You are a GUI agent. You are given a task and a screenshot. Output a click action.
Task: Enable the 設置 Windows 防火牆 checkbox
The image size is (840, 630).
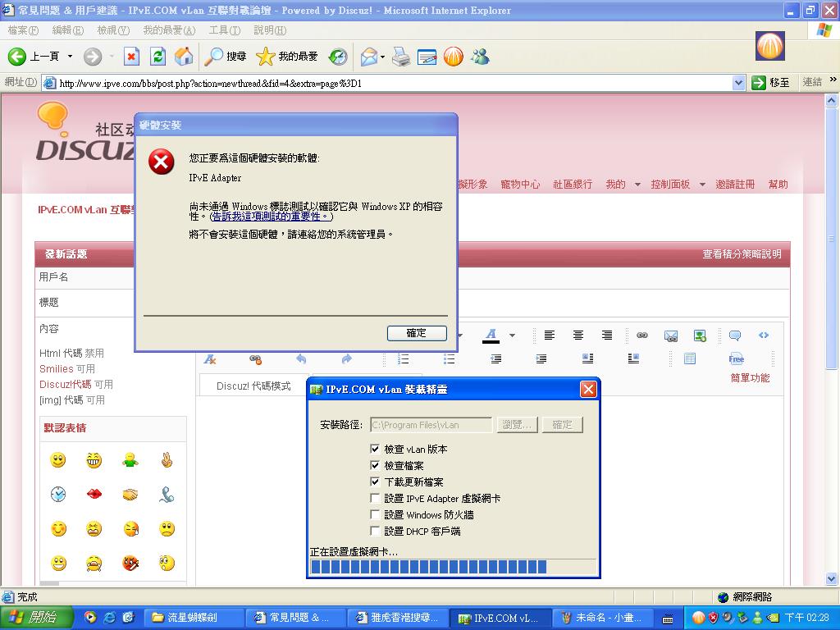(x=376, y=515)
